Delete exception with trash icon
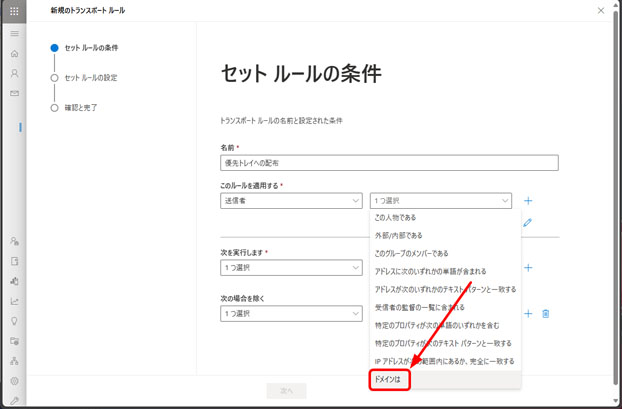The height and width of the screenshot is (409, 622). click(x=546, y=314)
